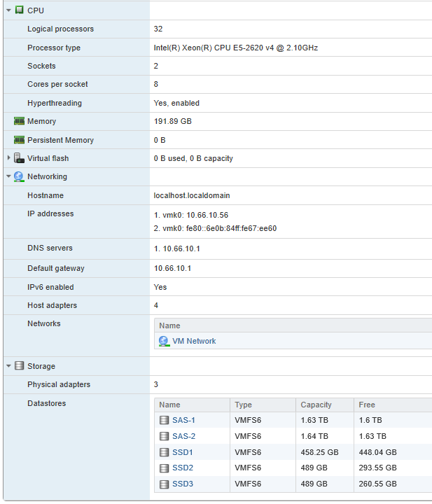Open the VM Network link
Viewport: 432px width, 504px height.
(194, 342)
